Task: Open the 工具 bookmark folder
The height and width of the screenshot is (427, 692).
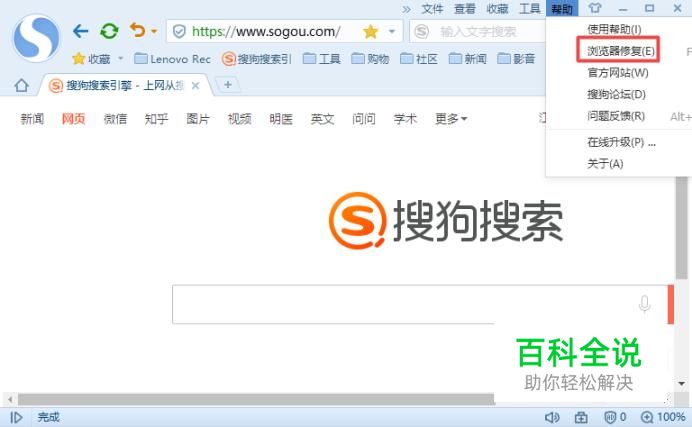Action: tap(322, 59)
